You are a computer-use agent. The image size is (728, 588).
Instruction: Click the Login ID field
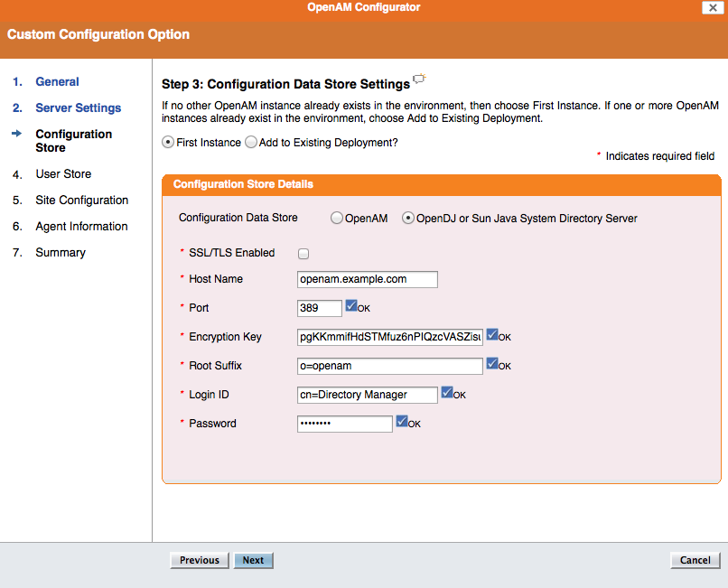368,395
